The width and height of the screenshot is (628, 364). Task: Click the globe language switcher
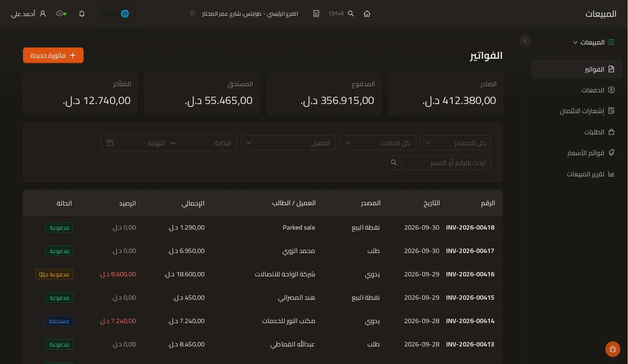click(x=115, y=14)
